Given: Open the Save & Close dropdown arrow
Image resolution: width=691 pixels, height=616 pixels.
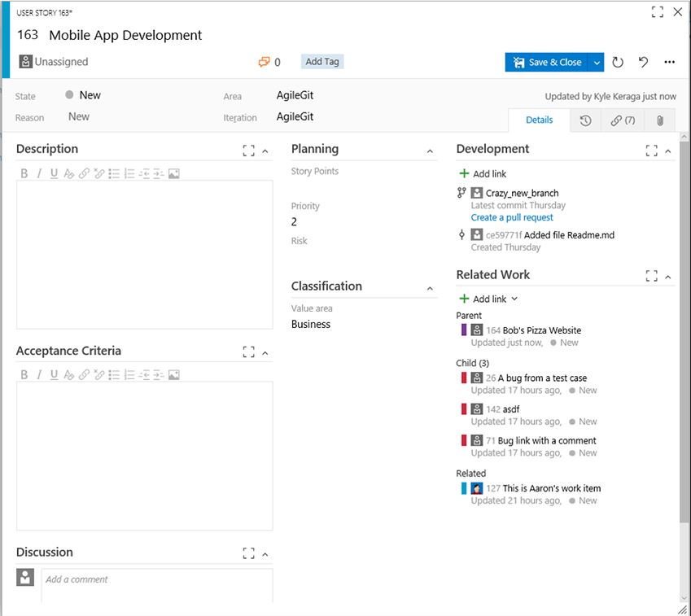Looking at the screenshot, I should click(597, 62).
